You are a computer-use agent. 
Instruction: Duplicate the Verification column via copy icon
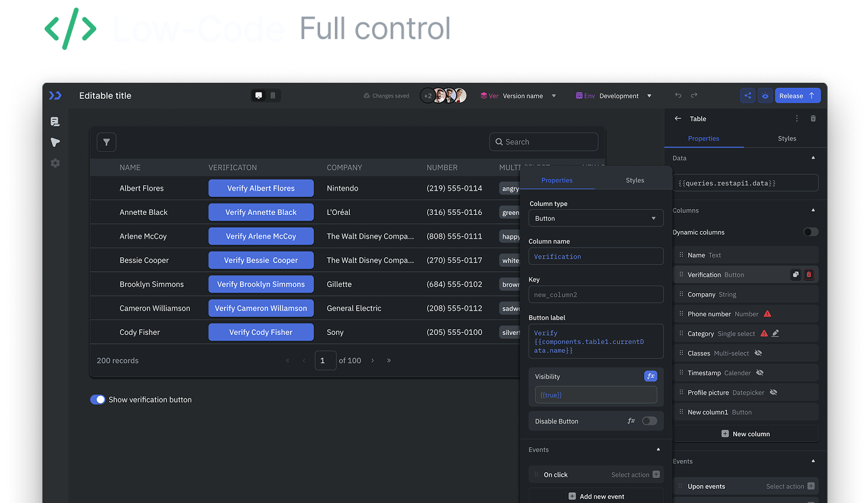796,275
